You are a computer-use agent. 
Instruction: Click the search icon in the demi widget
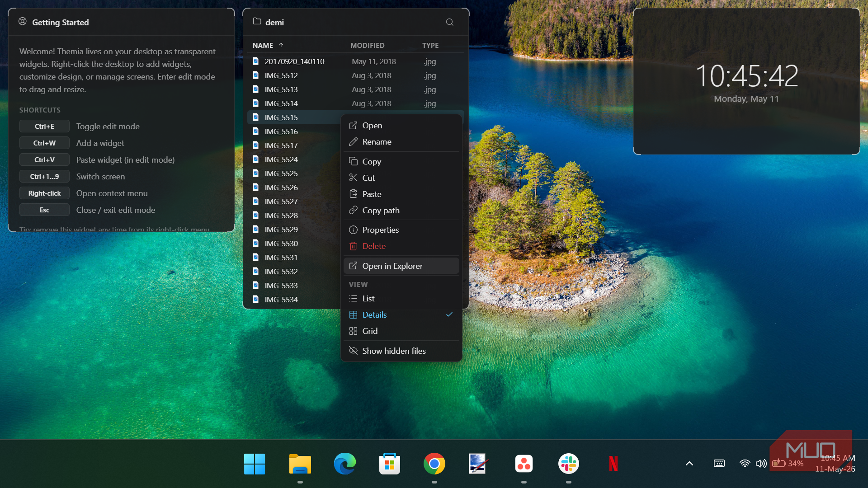click(449, 22)
